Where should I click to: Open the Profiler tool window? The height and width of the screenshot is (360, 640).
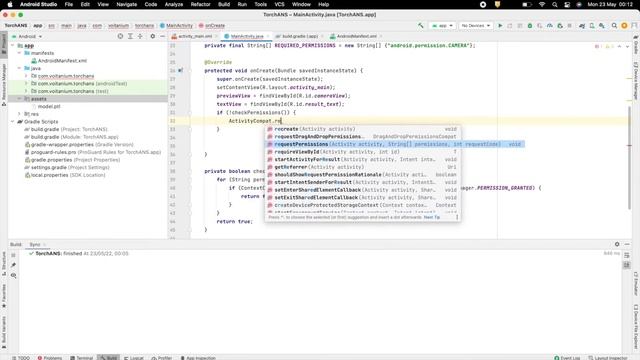coord(162,358)
